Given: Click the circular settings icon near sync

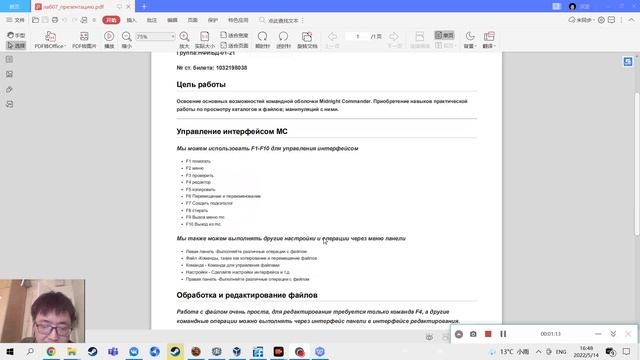Looking at the screenshot, I should click(x=601, y=20).
